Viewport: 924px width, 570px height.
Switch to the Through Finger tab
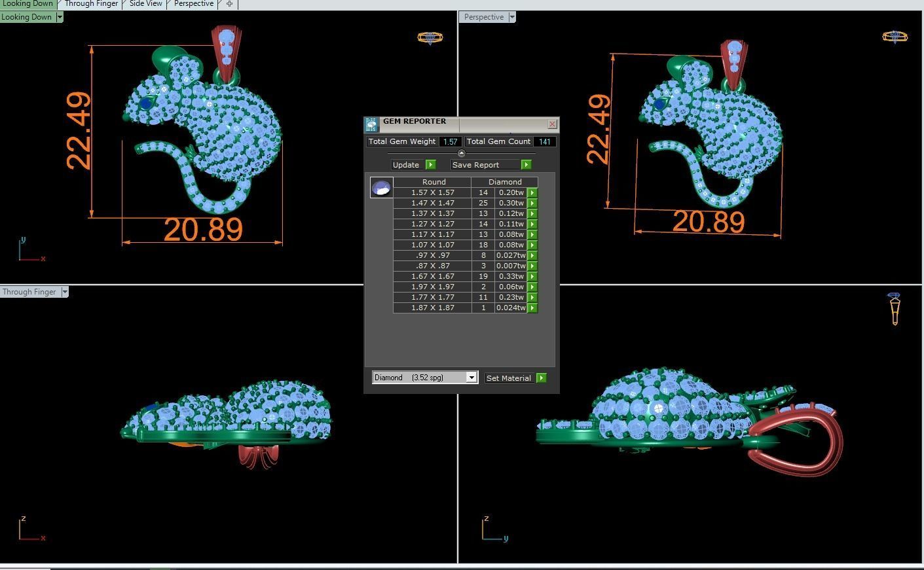pos(92,4)
